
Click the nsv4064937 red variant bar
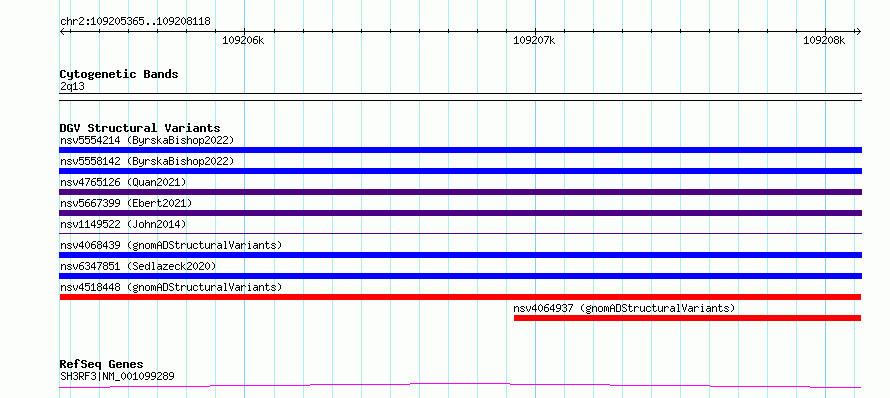point(687,318)
